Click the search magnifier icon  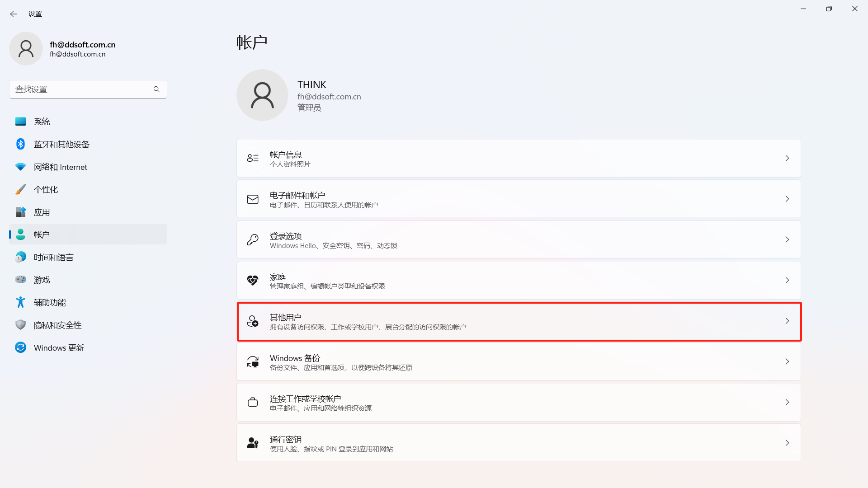[x=156, y=89]
